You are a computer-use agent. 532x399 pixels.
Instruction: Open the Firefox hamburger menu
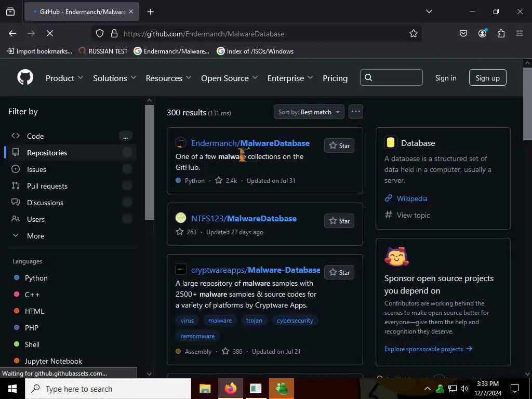coord(520,33)
